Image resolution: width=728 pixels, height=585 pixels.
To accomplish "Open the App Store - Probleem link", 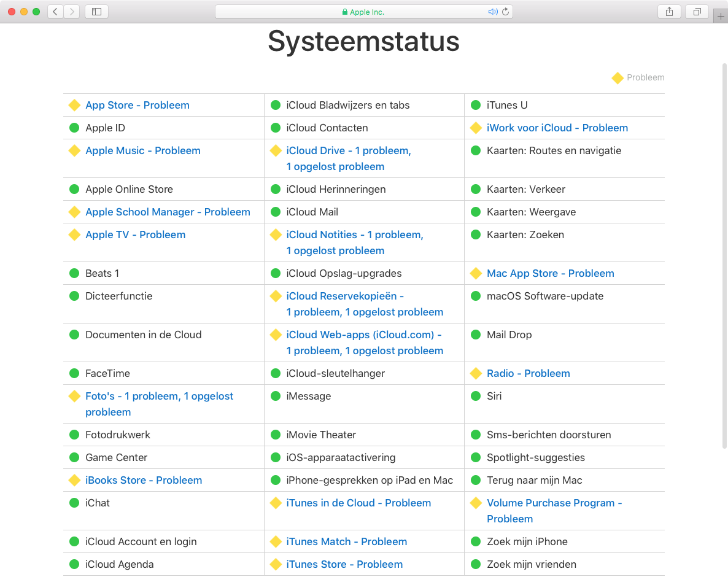I will [137, 105].
